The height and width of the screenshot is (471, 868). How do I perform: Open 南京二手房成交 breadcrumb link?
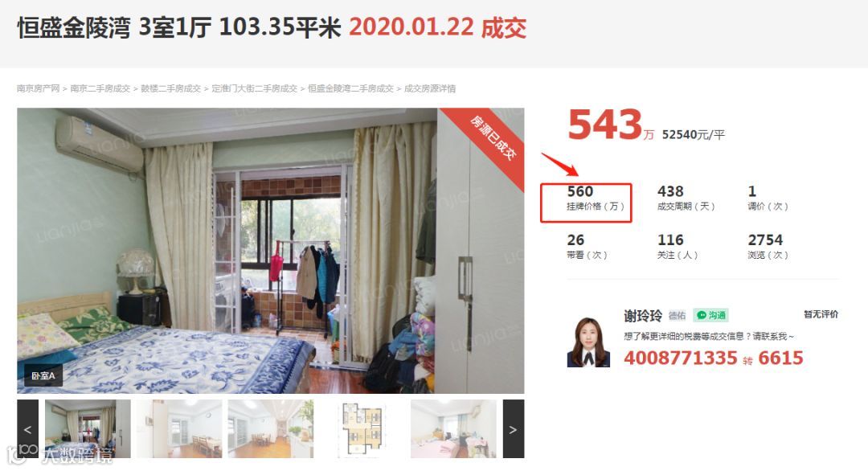(100, 88)
